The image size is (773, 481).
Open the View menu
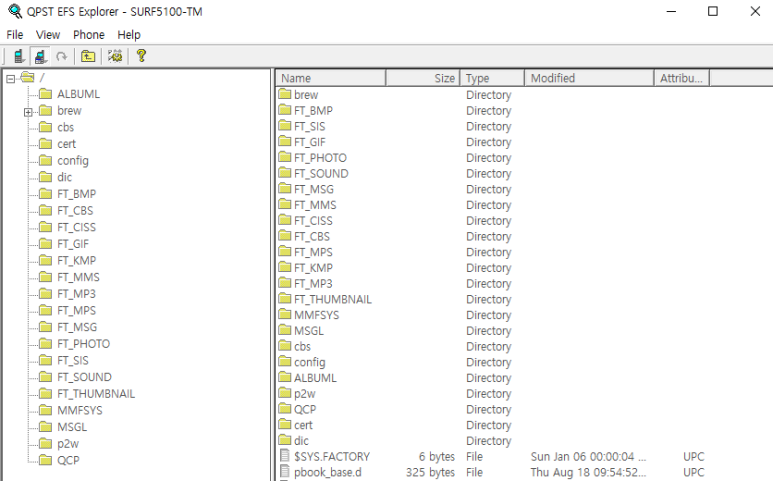pyautogui.click(x=48, y=35)
